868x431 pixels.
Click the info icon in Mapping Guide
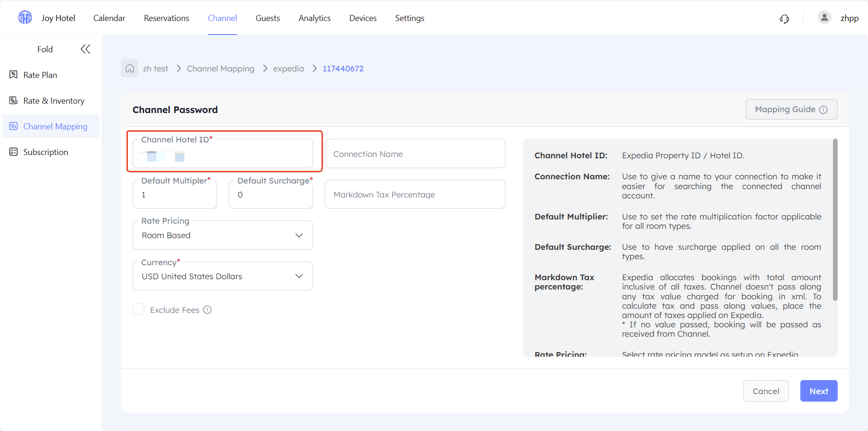coord(823,110)
